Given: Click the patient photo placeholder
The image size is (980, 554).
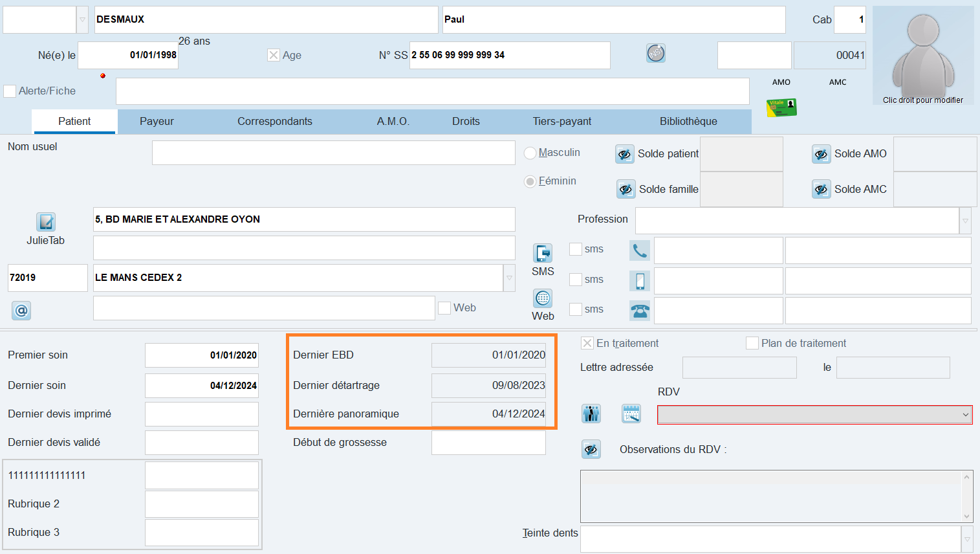Looking at the screenshot, I should point(923,55).
